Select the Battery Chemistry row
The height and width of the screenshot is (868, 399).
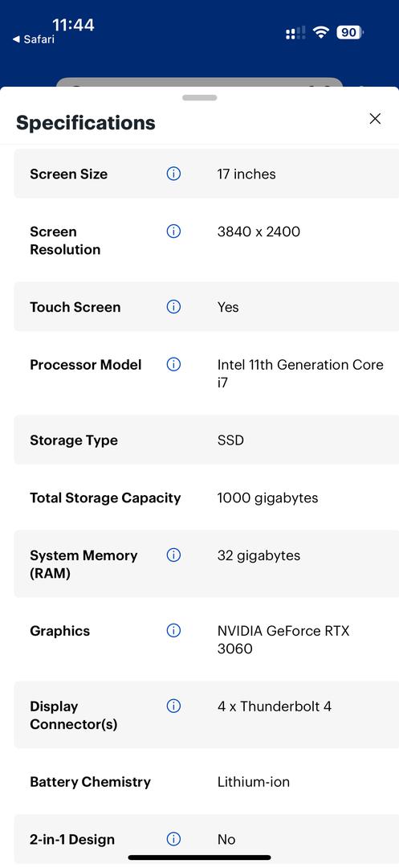(206, 782)
